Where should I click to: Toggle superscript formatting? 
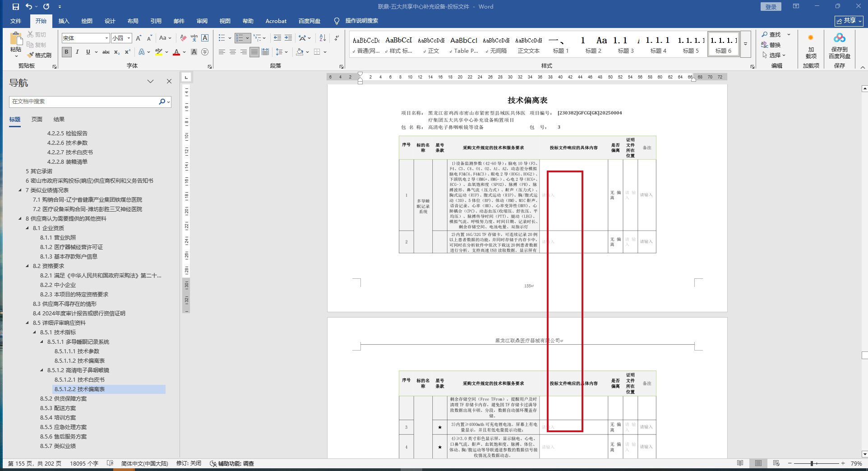click(128, 52)
